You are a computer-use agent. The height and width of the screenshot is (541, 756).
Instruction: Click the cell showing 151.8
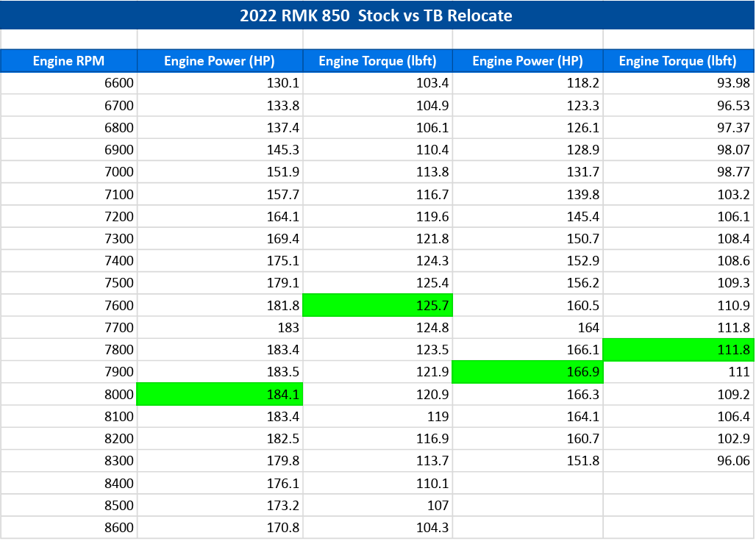(x=527, y=461)
